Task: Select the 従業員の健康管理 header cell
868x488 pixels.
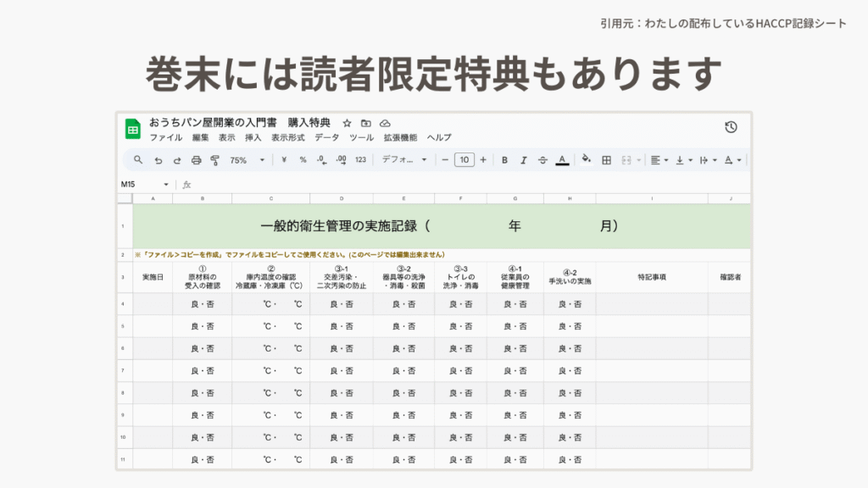Action: pyautogui.click(x=515, y=277)
